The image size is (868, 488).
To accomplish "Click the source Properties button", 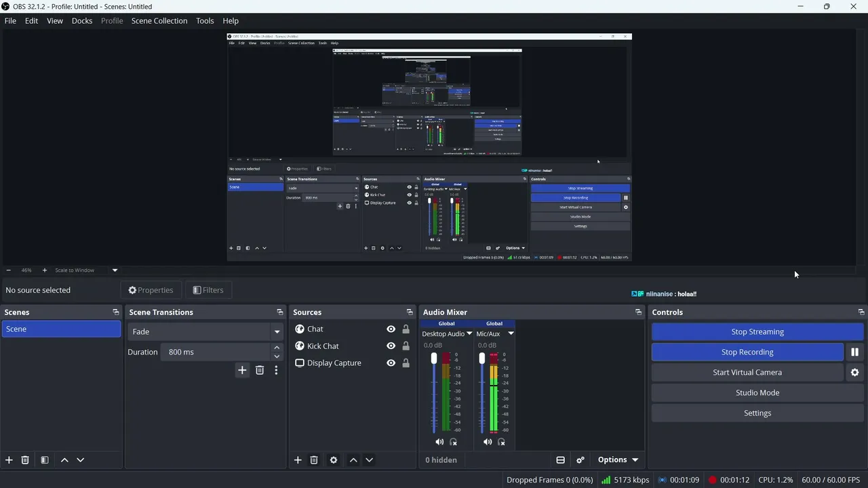I will [x=151, y=290].
